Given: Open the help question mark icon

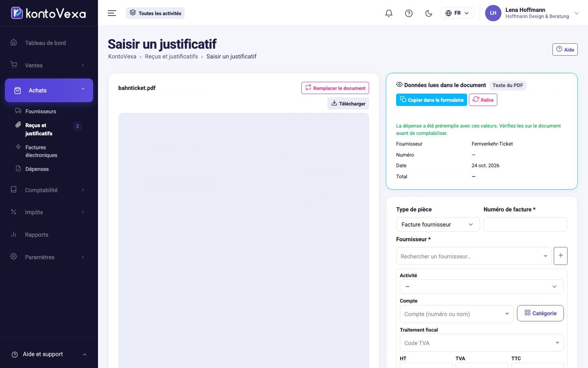Looking at the screenshot, I should click(x=409, y=13).
